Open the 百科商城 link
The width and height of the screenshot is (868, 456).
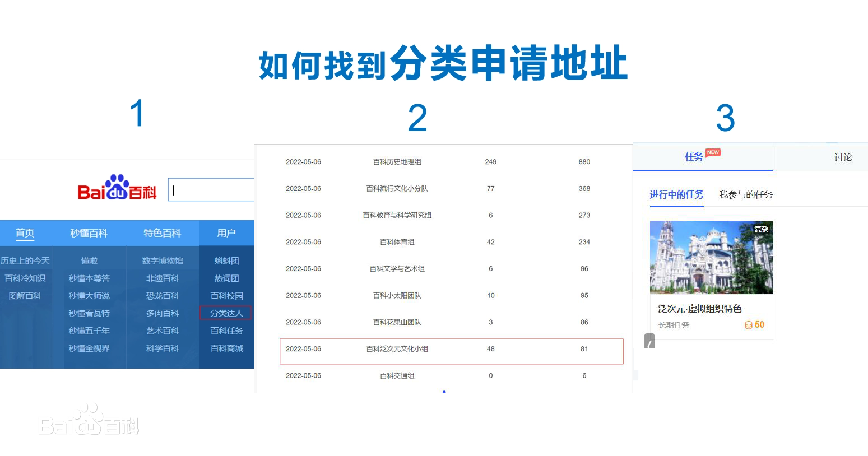(227, 348)
